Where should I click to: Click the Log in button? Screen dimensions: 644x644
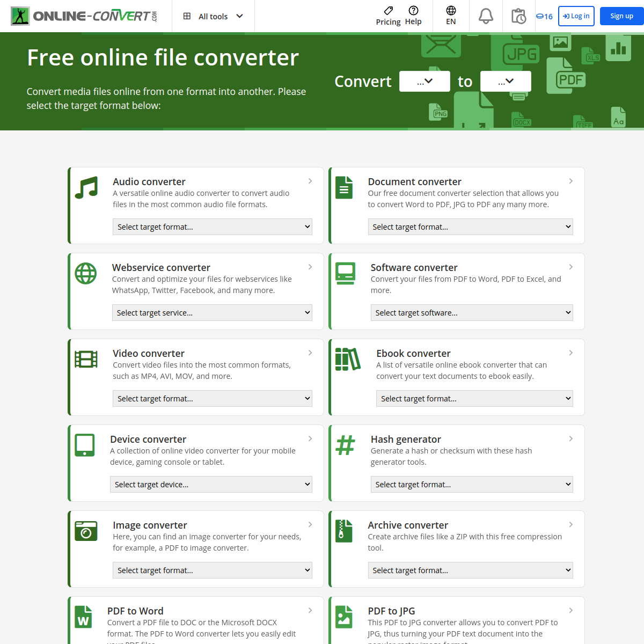click(x=576, y=16)
